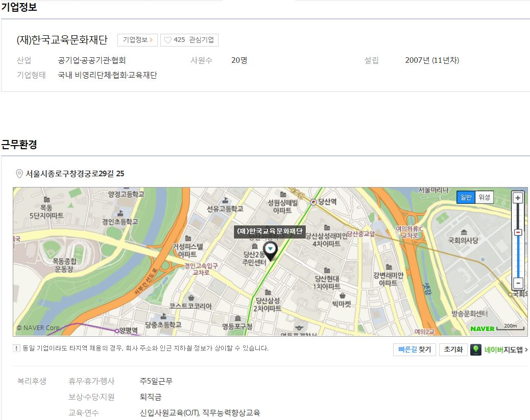Viewport: 530px width, 420px height.
Task: Click the 신입사원교육(OJT), 직무능력향상교육 text
Action: (200, 413)
